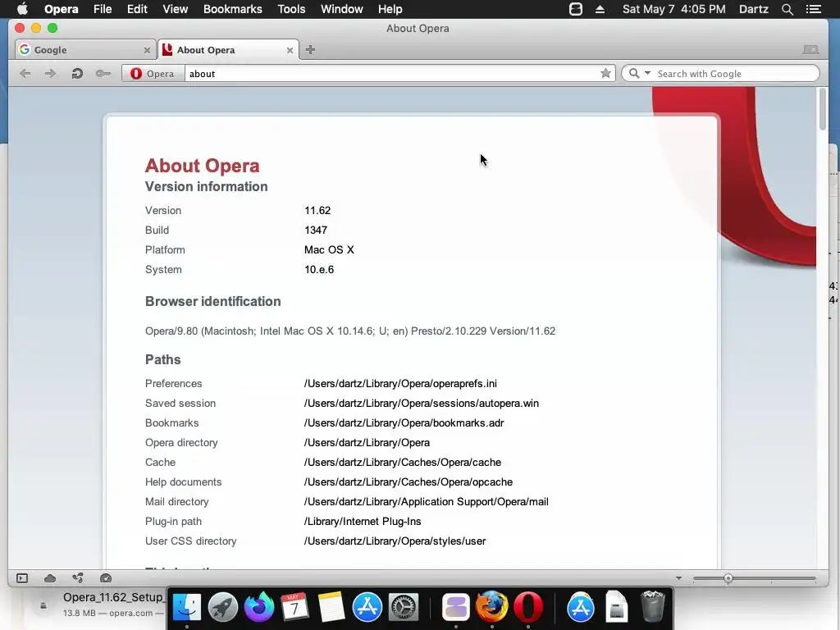Open the File menu
Screen dimensions: 840x630
point(103,9)
